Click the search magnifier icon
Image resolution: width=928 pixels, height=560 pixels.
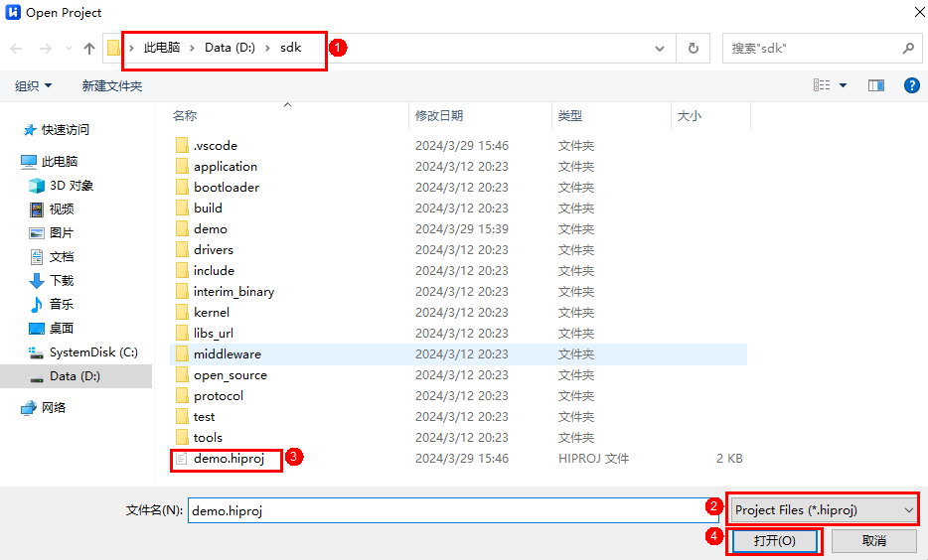point(908,48)
